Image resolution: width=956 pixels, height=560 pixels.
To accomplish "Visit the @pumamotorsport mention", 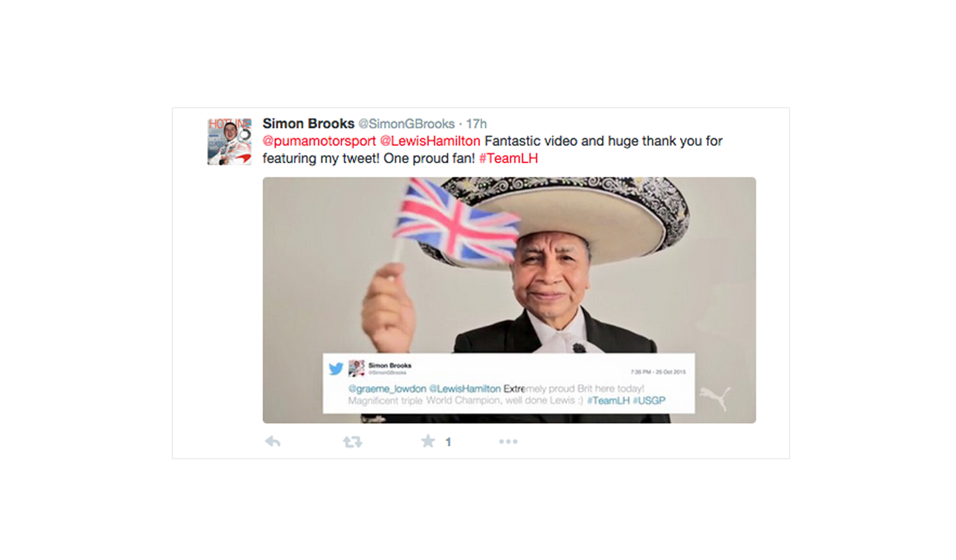I will coord(319,141).
